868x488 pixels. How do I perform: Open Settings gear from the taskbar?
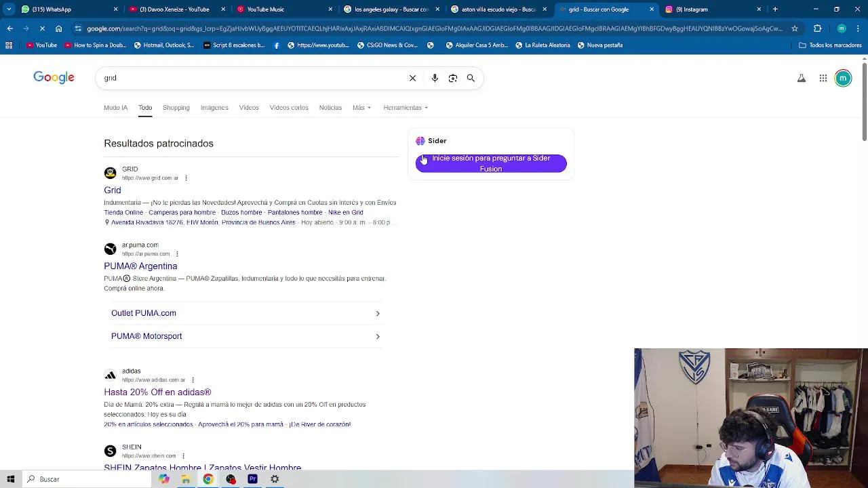coord(275,479)
